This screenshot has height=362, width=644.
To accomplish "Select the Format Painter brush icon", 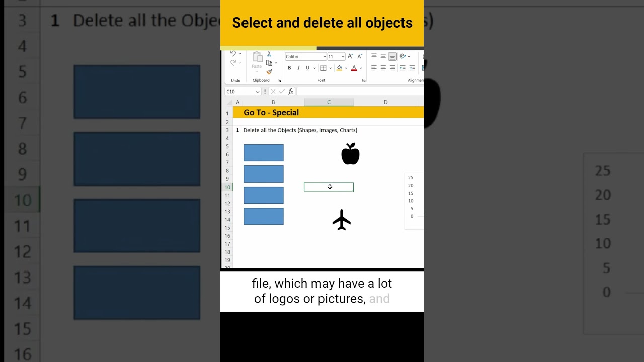I will pyautogui.click(x=269, y=72).
